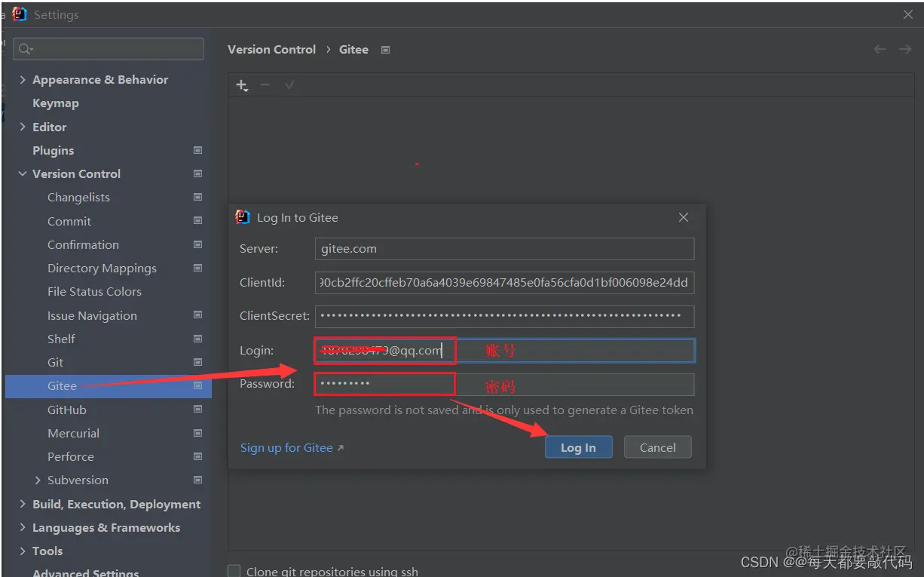Click the project icon next to Perforce
This screenshot has width=924, height=577.
pyautogui.click(x=197, y=456)
